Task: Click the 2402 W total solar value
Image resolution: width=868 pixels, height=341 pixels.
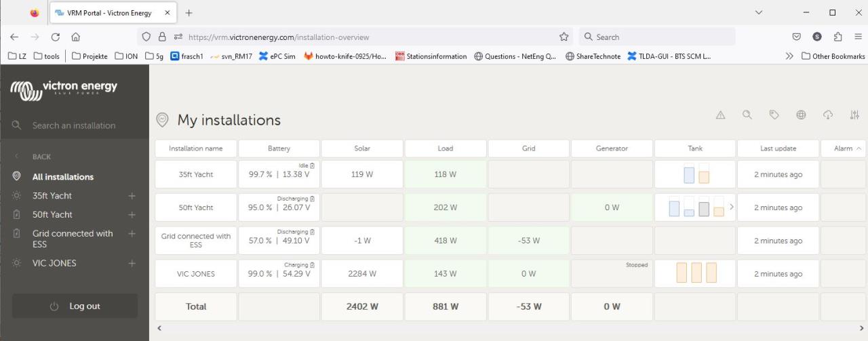Action: pos(362,306)
